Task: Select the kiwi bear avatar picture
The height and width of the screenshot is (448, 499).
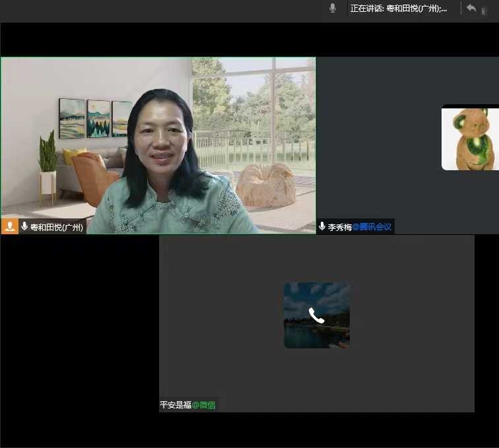Action: (470, 139)
